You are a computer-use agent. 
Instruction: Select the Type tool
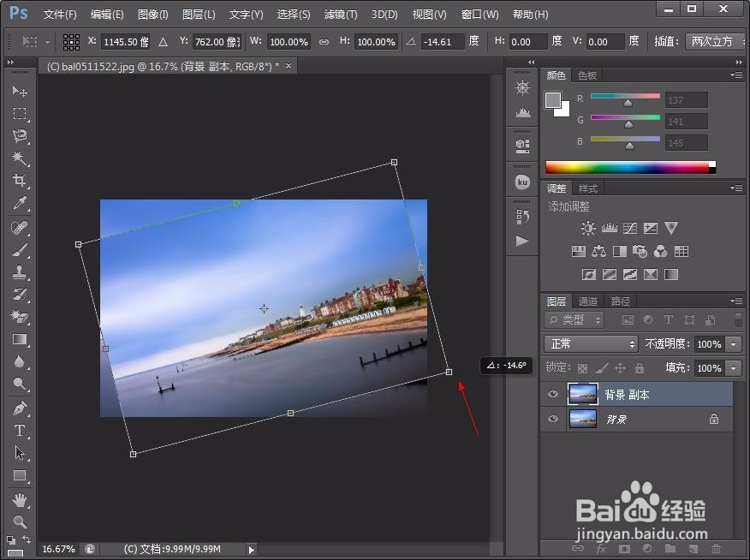(20, 431)
